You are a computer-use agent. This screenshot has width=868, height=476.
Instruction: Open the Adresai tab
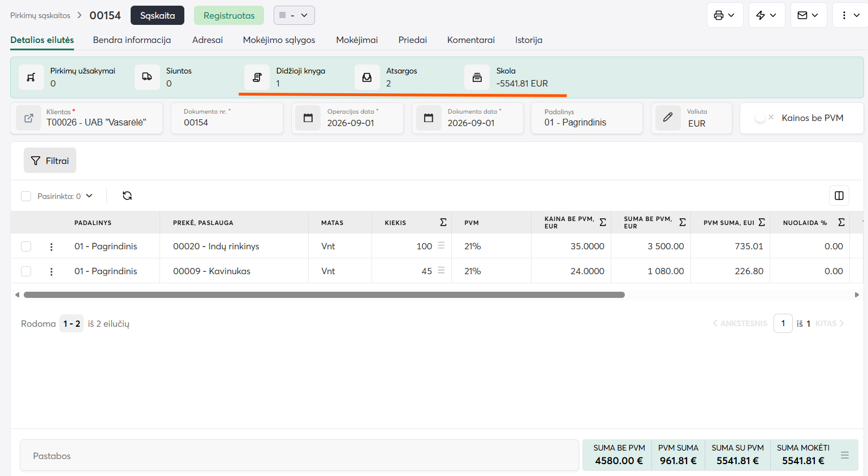[x=208, y=40]
